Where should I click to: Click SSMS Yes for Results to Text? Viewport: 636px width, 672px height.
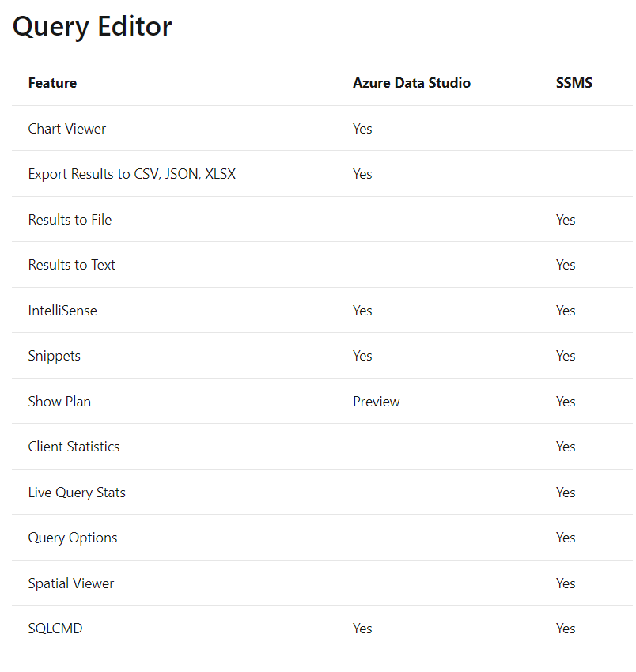pyautogui.click(x=566, y=265)
